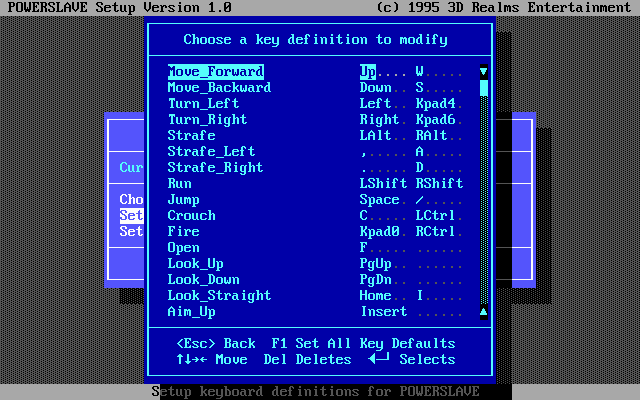Click the Kpad6 secondary key binding
This screenshot has width=640, height=400.
click(x=436, y=120)
